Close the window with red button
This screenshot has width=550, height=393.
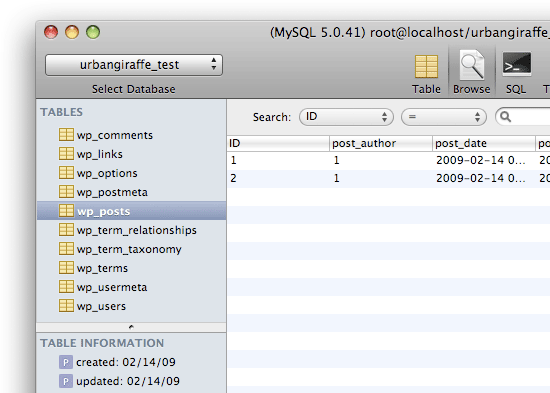pos(51,32)
